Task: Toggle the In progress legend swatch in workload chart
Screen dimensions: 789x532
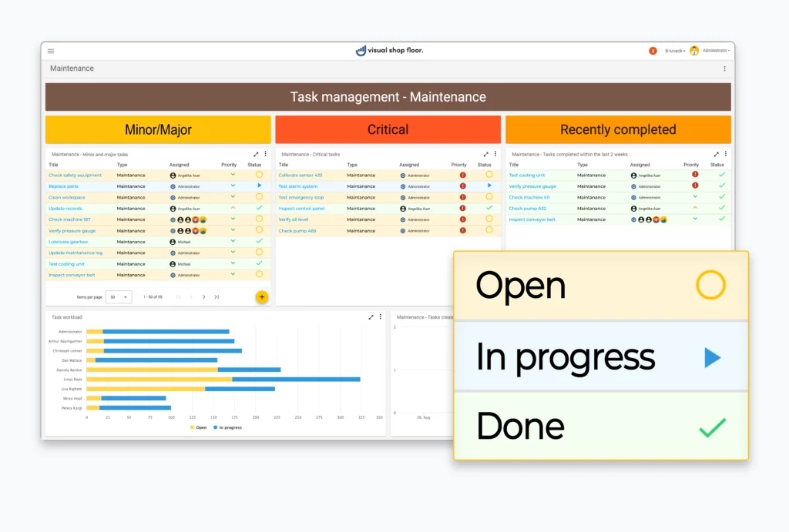Action: coord(216,427)
